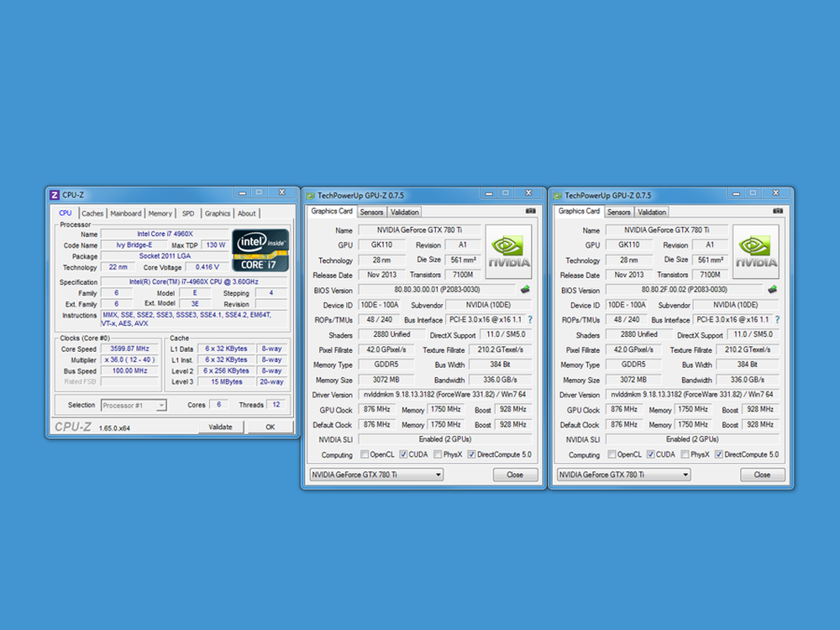Click Instructions list field in CPU-Z
The image size is (840, 630).
pyautogui.click(x=194, y=318)
